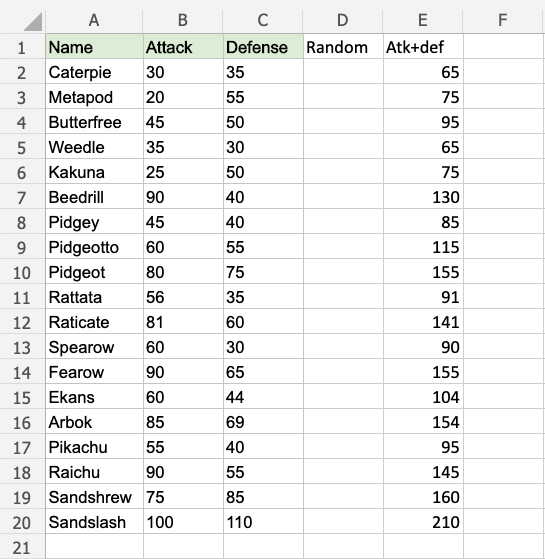Select Raticate's attack value 81

click(x=183, y=322)
